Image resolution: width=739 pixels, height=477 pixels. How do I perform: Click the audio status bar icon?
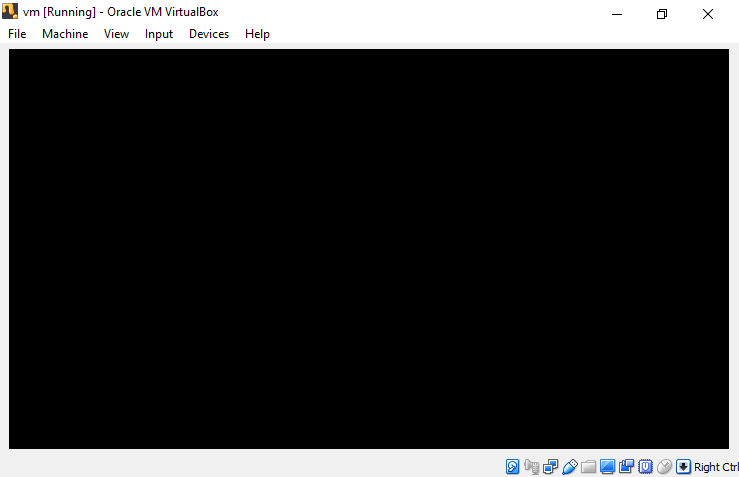(532, 467)
